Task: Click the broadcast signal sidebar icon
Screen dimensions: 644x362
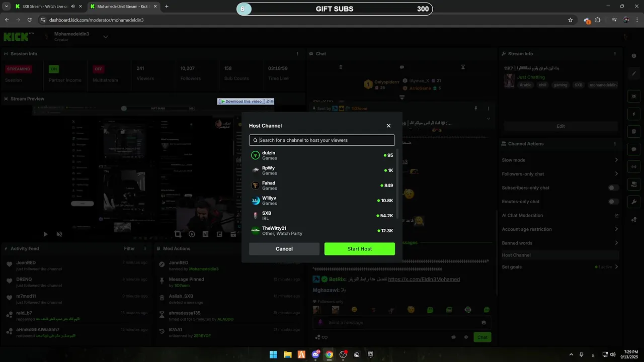Action: point(634,166)
